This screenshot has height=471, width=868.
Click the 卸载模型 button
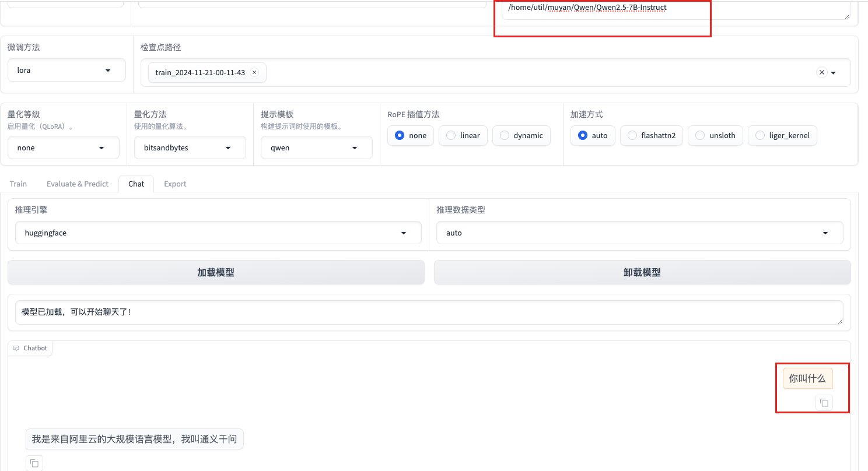click(642, 272)
